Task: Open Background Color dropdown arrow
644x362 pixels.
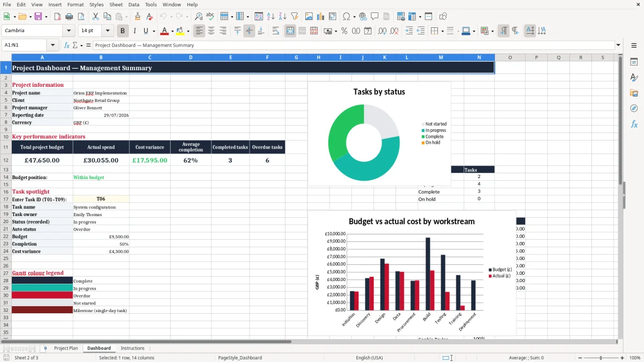Action: click(188, 31)
